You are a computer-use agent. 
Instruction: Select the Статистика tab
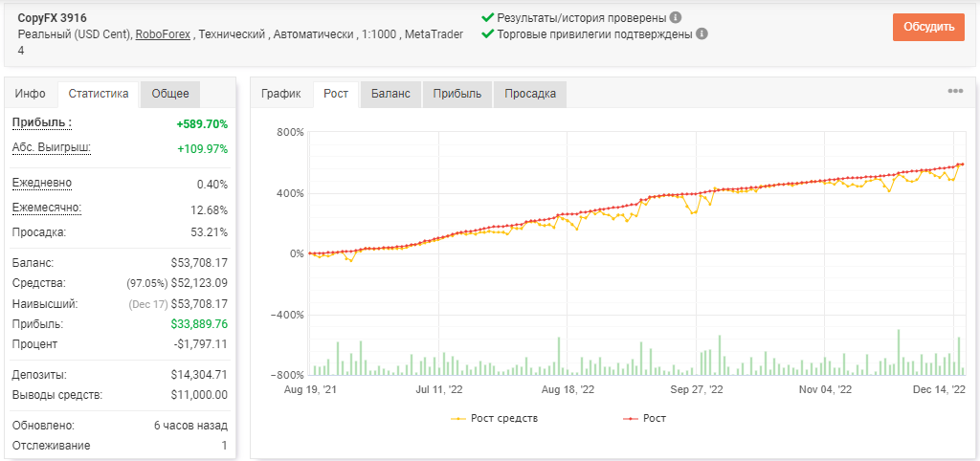[x=99, y=94]
